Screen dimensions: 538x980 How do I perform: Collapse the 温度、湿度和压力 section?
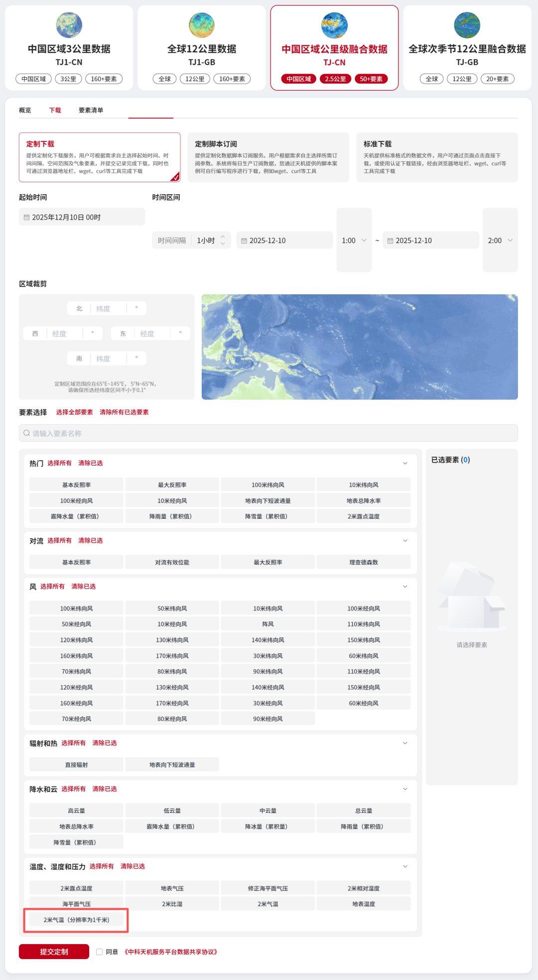[405, 866]
